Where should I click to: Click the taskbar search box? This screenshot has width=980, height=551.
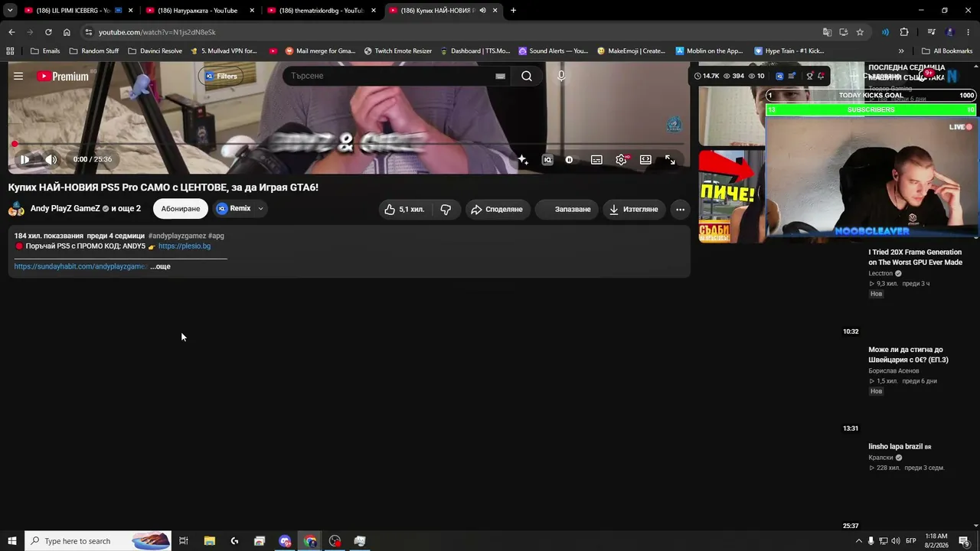pos(98,541)
